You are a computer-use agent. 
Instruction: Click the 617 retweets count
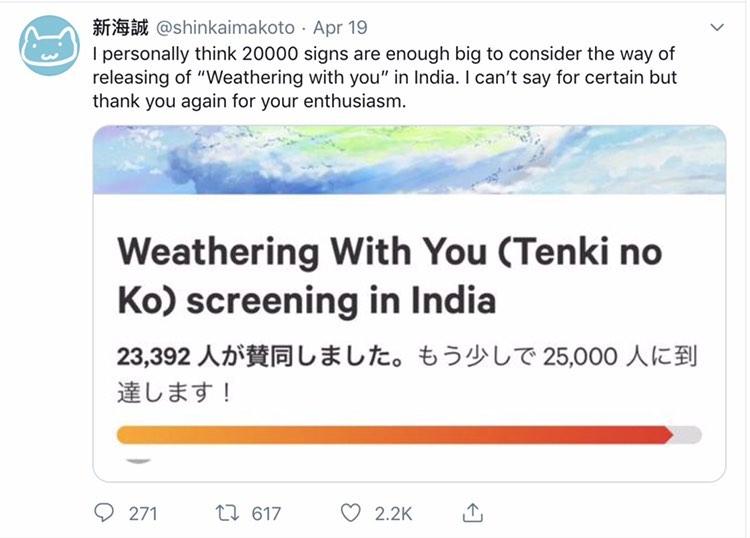[266, 514]
